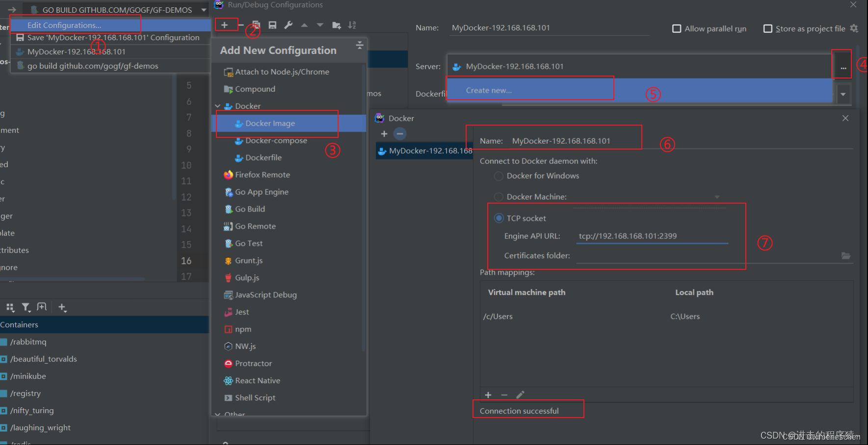Image resolution: width=868 pixels, height=445 pixels.
Task: Add path mapping plus icon
Action: [488, 395]
